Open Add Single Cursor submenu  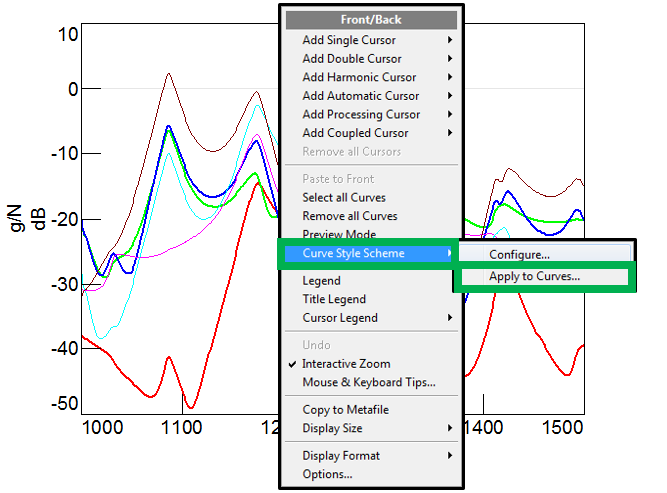coord(349,40)
